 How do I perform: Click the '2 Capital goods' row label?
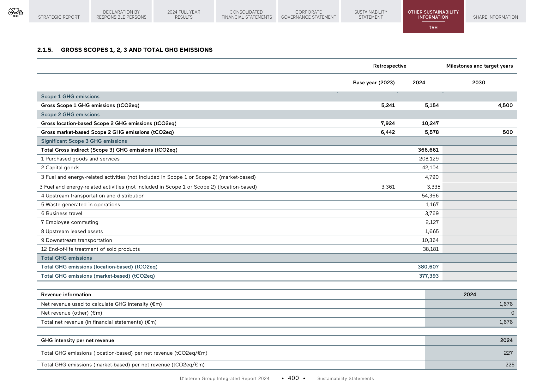[x=60, y=168]
